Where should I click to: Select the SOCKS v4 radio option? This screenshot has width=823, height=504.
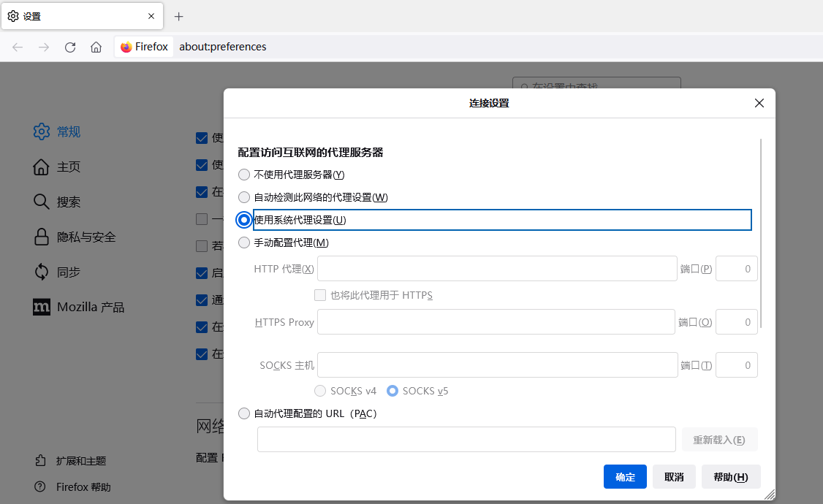[x=320, y=391]
